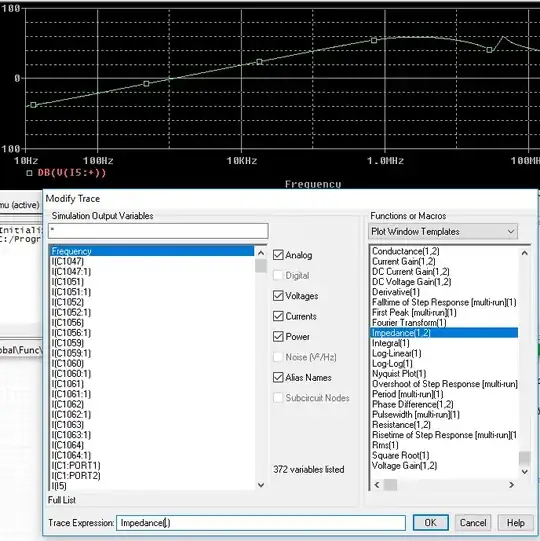This screenshot has height=541, width=540.
Task: Select I(C1064:1) variable
Action: (x=71, y=455)
